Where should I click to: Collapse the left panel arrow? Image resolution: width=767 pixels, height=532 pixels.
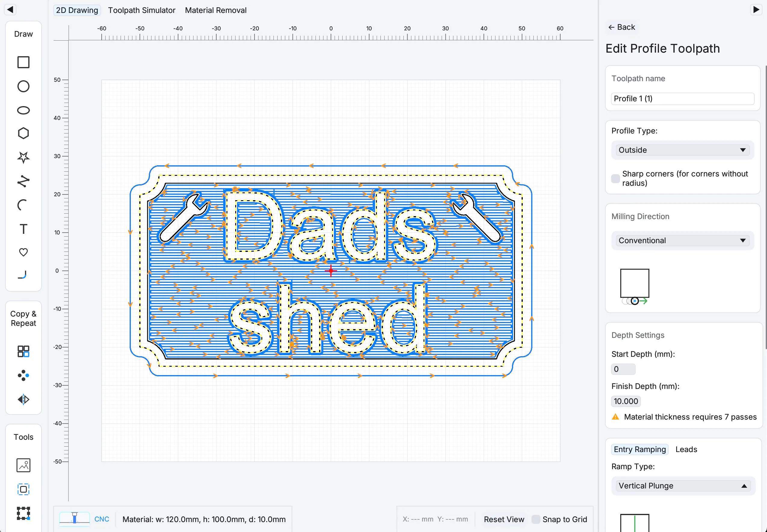pyautogui.click(x=10, y=10)
